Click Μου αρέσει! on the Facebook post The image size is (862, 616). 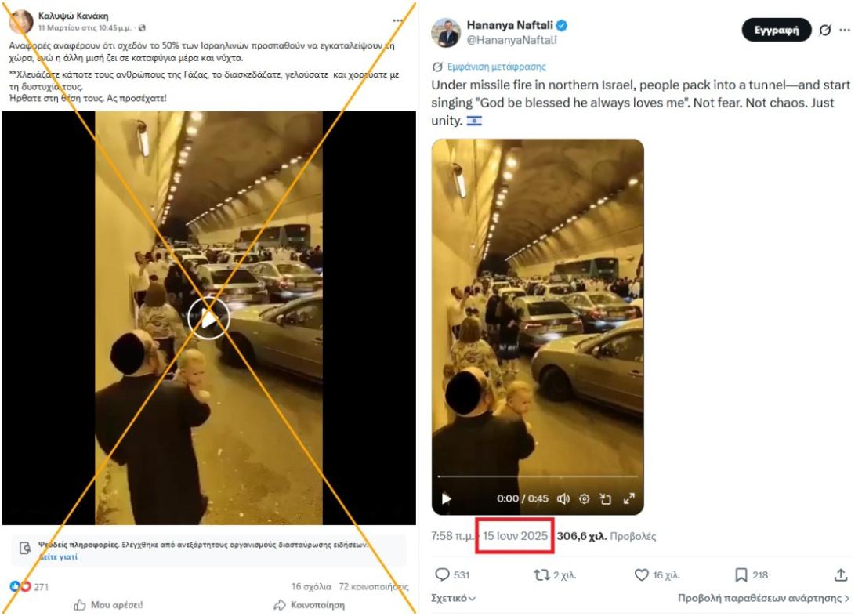click(x=109, y=605)
